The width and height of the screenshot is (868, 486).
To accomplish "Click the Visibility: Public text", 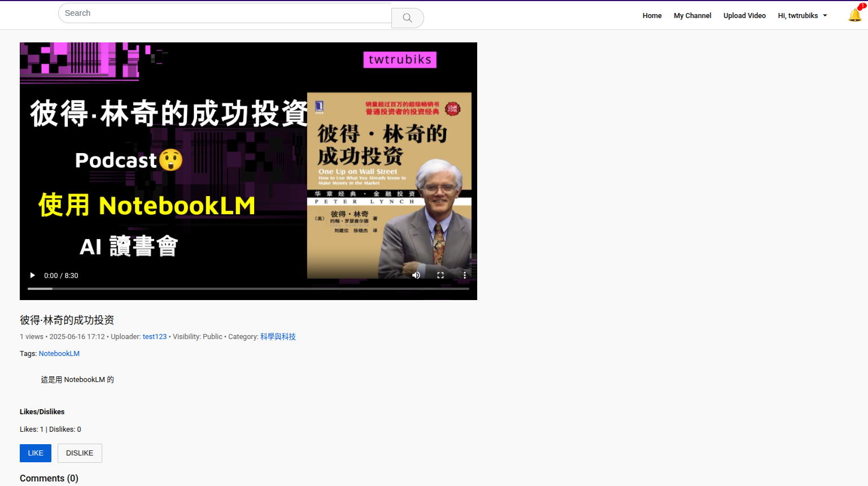I will (198, 337).
